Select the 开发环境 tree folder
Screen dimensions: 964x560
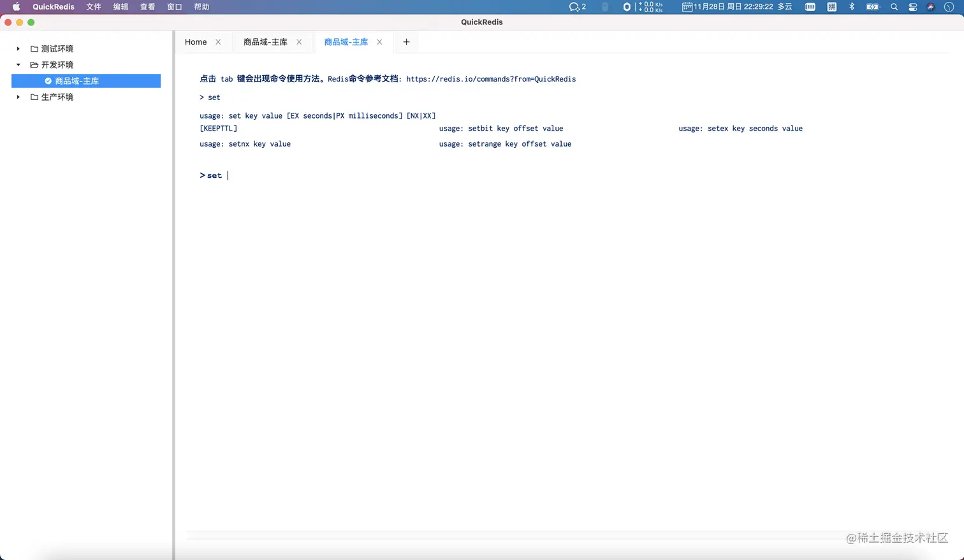point(57,64)
